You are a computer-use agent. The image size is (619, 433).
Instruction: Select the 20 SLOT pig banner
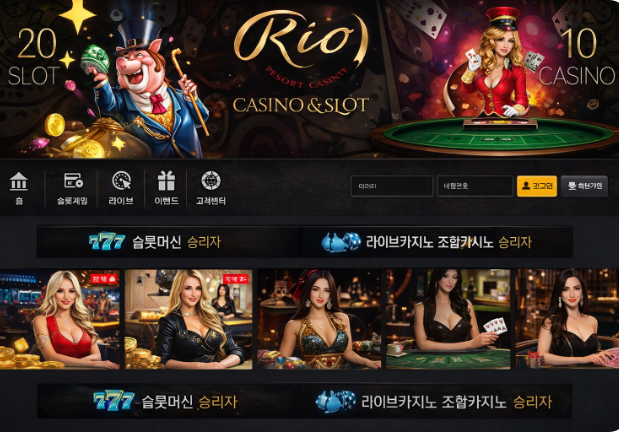[107, 79]
